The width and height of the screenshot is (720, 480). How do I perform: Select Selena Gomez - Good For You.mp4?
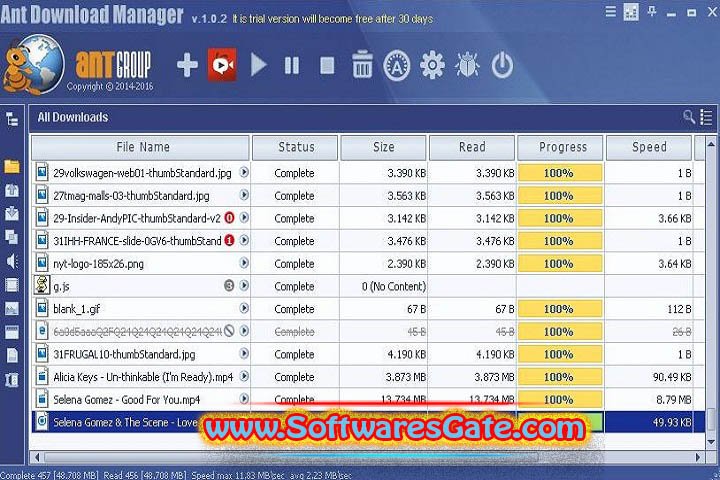tap(127, 400)
